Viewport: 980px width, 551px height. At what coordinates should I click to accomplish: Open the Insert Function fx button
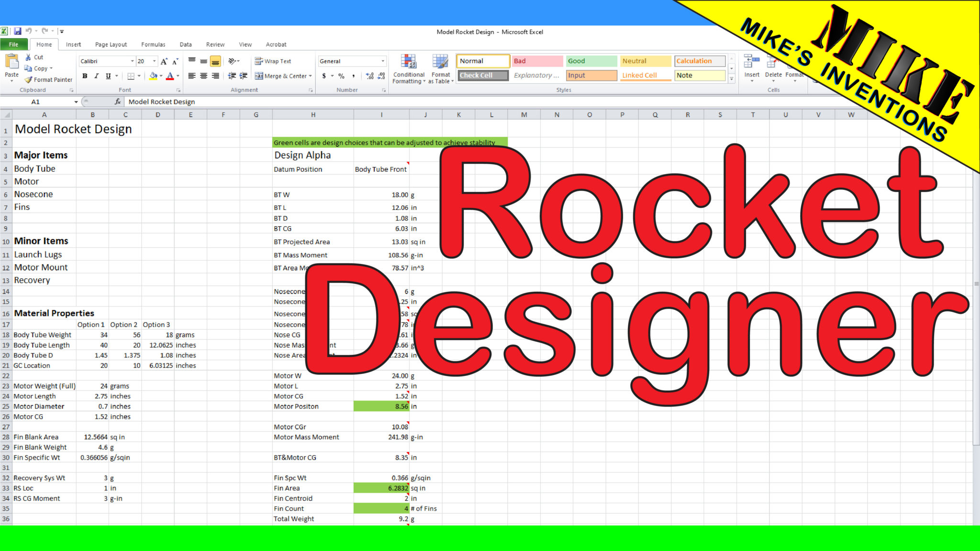(x=118, y=101)
